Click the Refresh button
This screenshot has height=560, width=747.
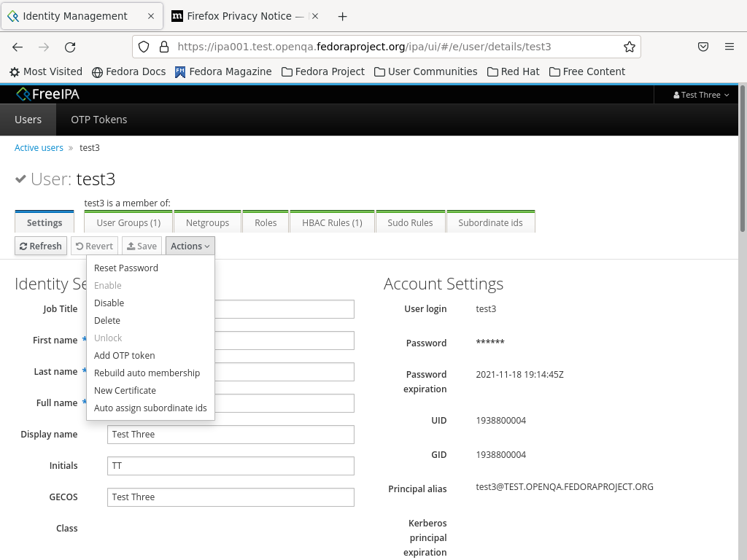[x=41, y=246]
